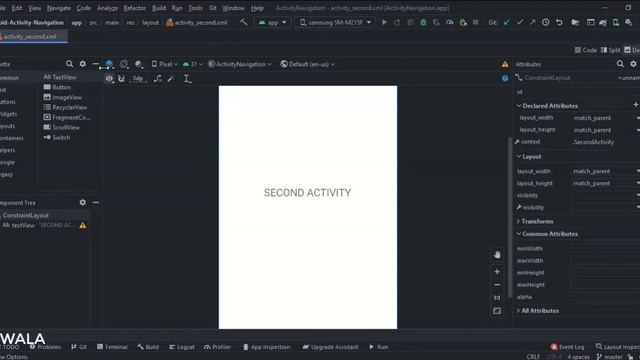This screenshot has width=640, height=360.
Task: Click the default margin 0dp field
Action: [138, 78]
